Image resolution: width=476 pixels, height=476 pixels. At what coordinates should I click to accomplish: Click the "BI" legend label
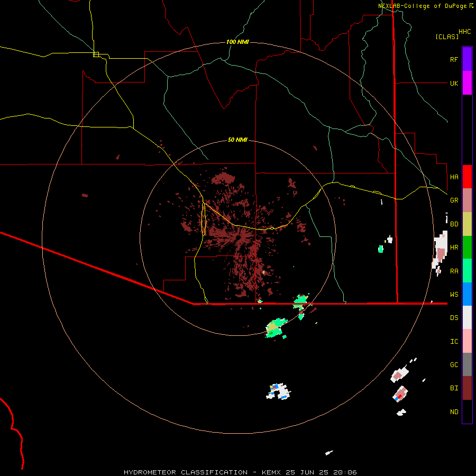(x=454, y=388)
